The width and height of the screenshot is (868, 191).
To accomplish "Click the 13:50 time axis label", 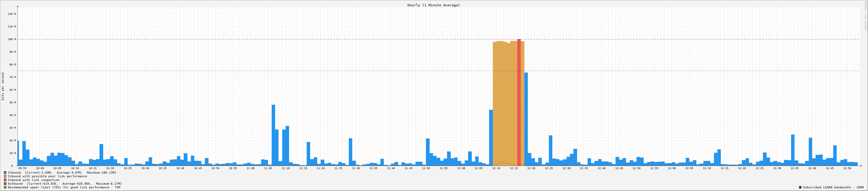I will 847,168.
